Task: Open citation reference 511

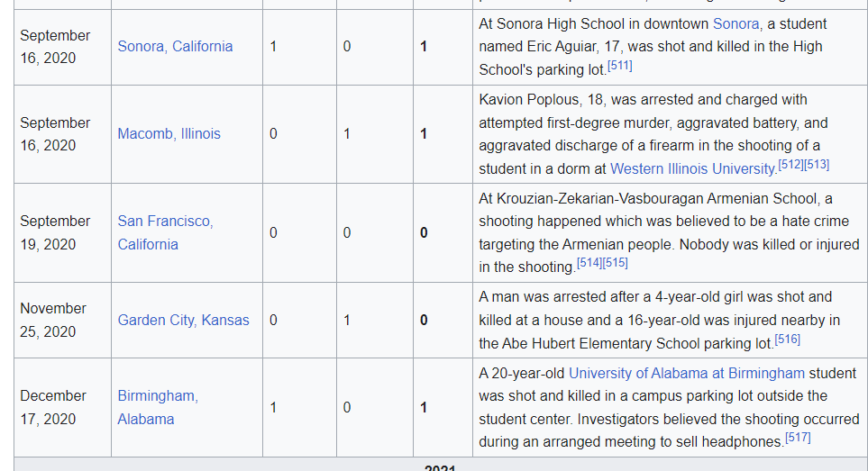Action: tap(620, 66)
